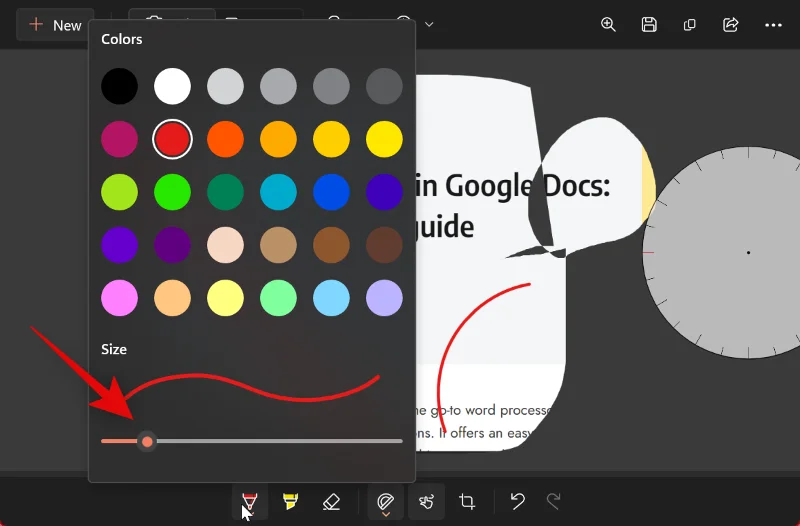This screenshot has width=800, height=526.
Task: Click the pen Size slider track
Action: [270, 441]
